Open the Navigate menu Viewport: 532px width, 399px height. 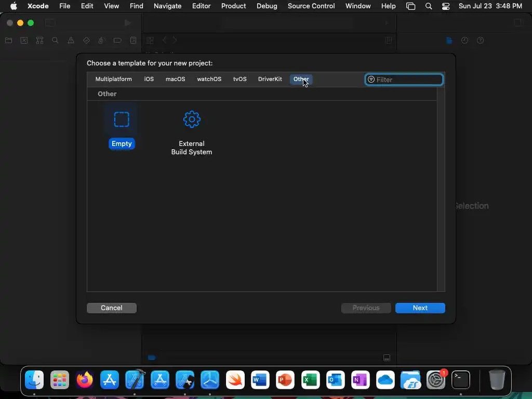168,6
